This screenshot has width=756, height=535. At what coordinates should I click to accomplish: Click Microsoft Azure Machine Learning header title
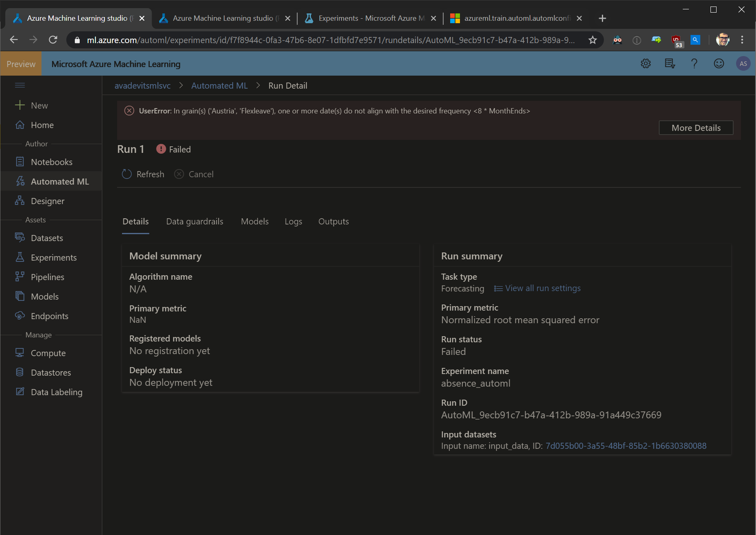[x=116, y=64]
